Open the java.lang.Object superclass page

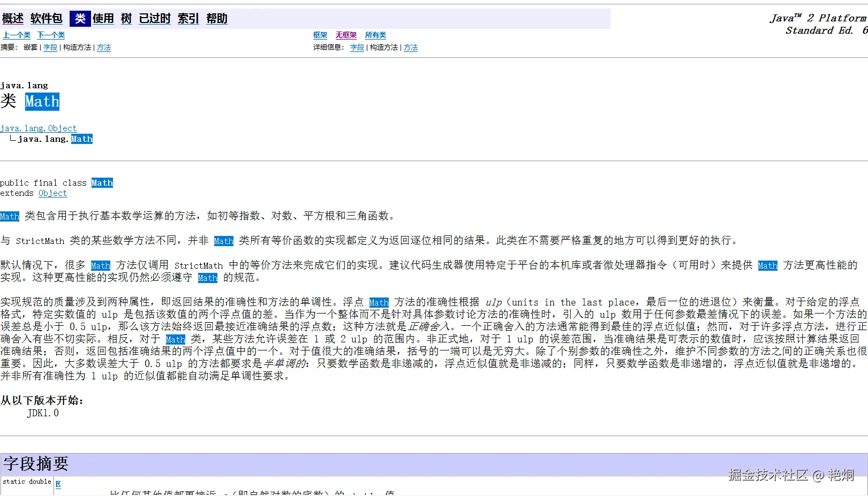coord(39,128)
